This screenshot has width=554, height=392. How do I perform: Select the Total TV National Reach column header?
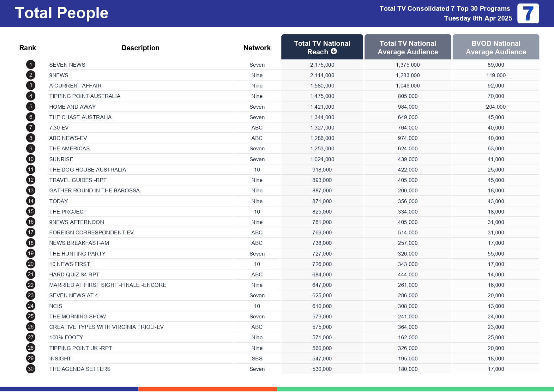coord(322,47)
